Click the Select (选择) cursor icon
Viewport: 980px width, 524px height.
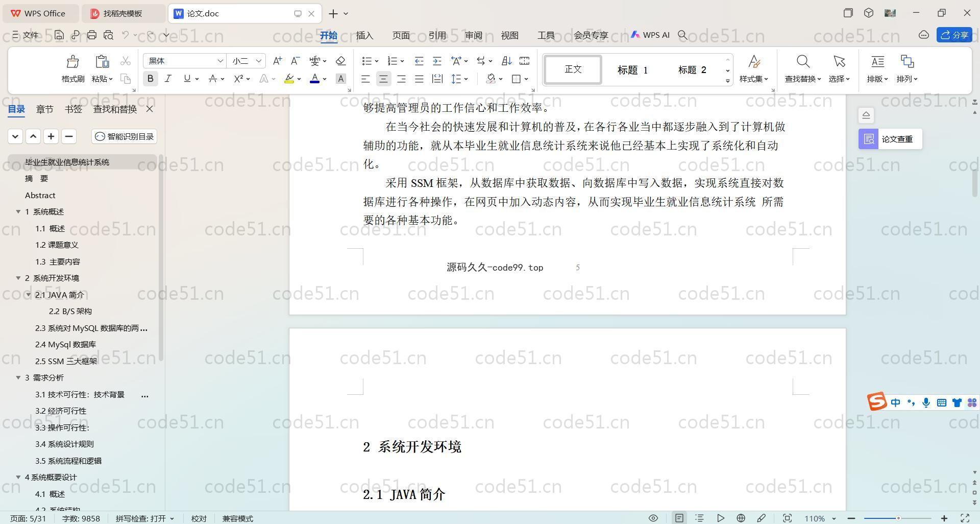pos(839,62)
